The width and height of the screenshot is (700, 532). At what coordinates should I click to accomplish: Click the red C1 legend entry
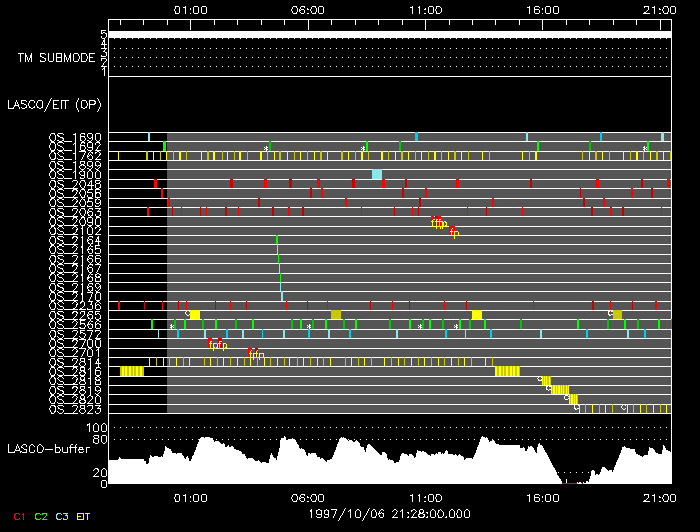[x=19, y=516]
